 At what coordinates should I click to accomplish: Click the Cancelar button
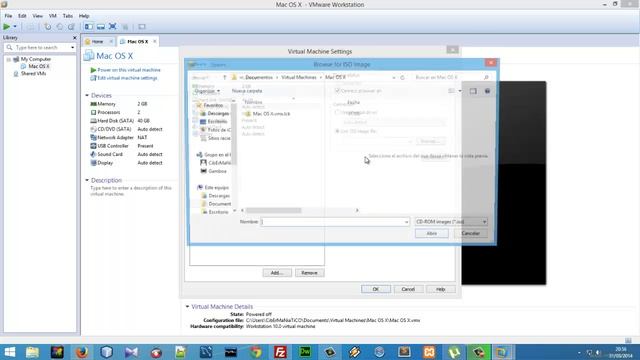point(471,233)
